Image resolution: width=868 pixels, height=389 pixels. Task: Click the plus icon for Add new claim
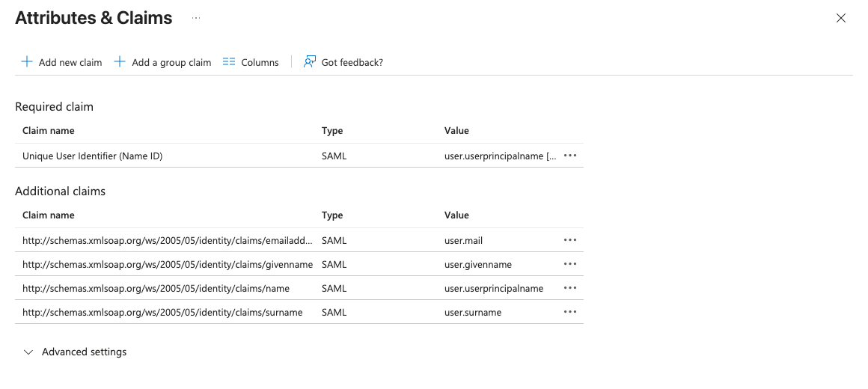pos(27,61)
